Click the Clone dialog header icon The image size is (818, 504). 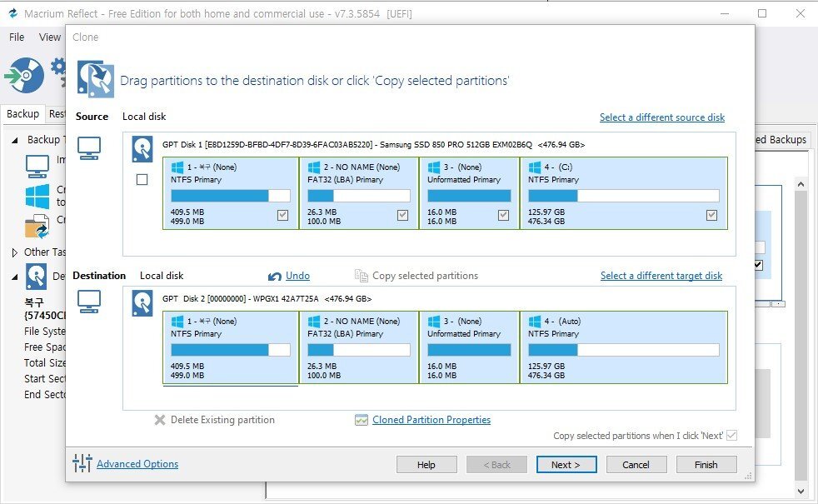click(96, 79)
